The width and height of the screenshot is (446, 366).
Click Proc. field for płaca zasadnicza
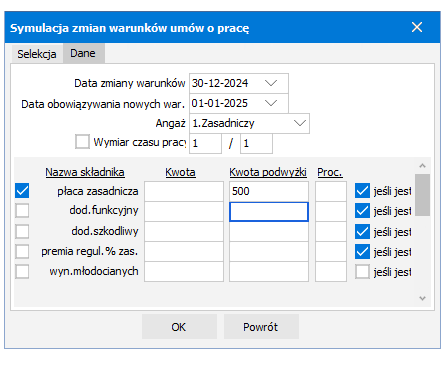click(x=331, y=191)
